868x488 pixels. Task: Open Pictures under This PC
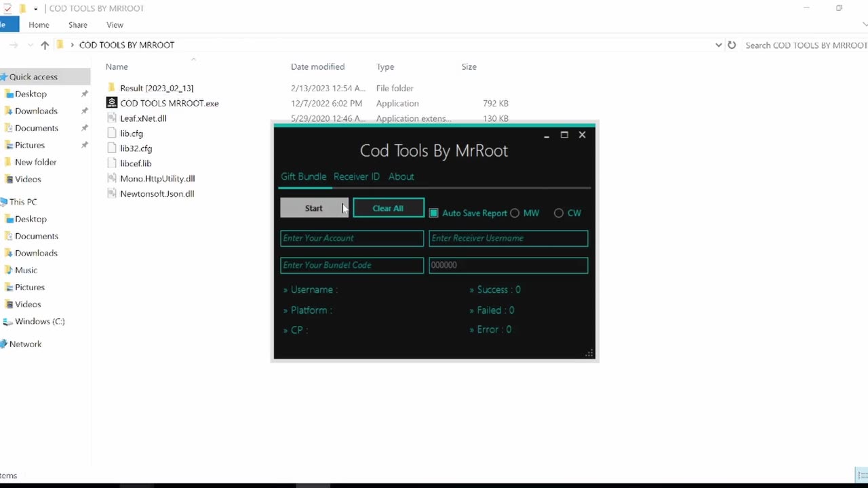coord(30,287)
